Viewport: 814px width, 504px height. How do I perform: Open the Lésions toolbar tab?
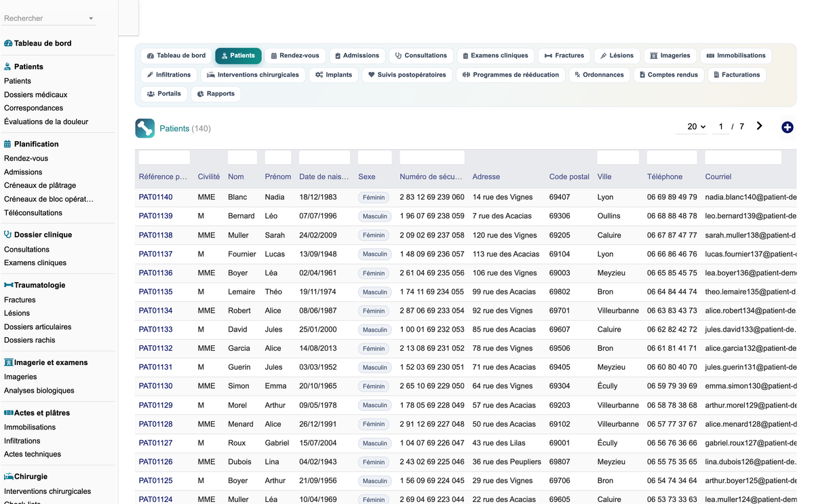point(617,56)
